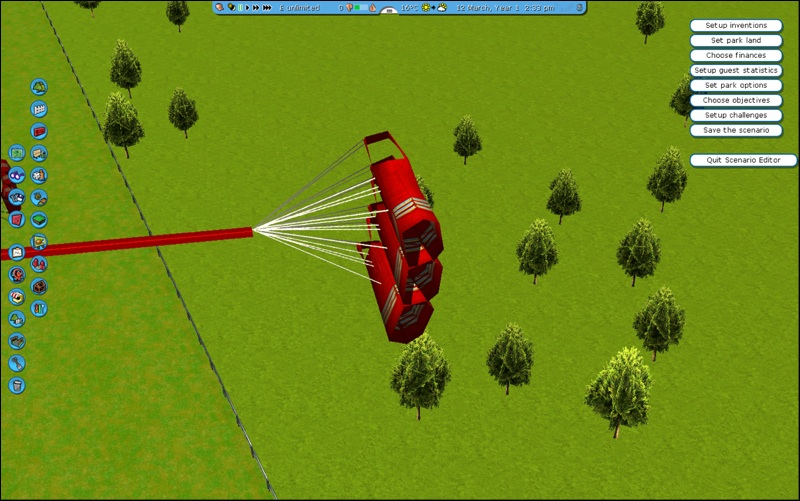Click the green park rating bar
The width and height of the screenshot is (800, 501).
point(361,8)
